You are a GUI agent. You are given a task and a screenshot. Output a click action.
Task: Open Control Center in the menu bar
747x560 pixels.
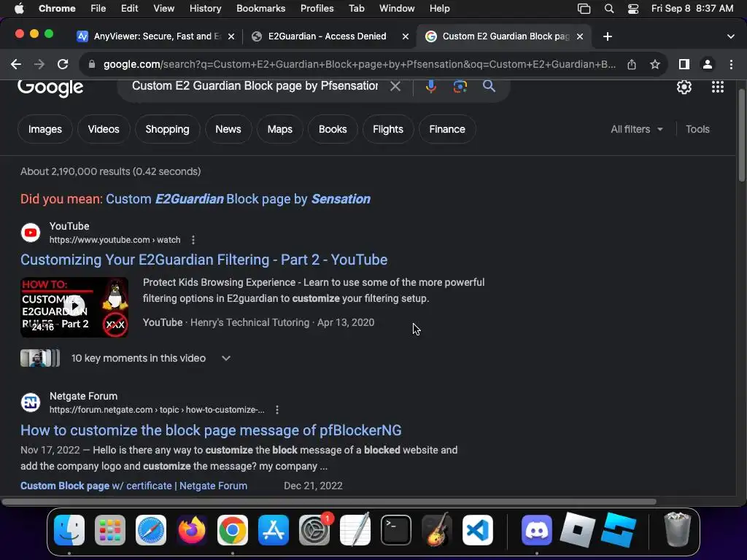point(632,9)
